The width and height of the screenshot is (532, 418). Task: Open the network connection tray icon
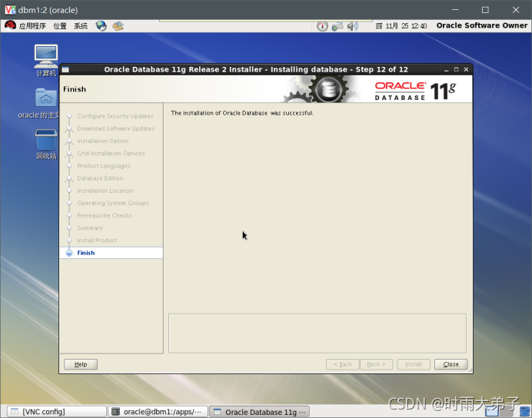tap(337, 26)
